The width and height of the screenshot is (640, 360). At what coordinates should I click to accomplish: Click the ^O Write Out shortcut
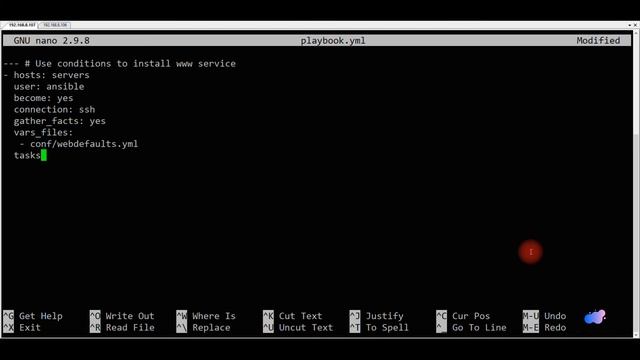click(122, 316)
